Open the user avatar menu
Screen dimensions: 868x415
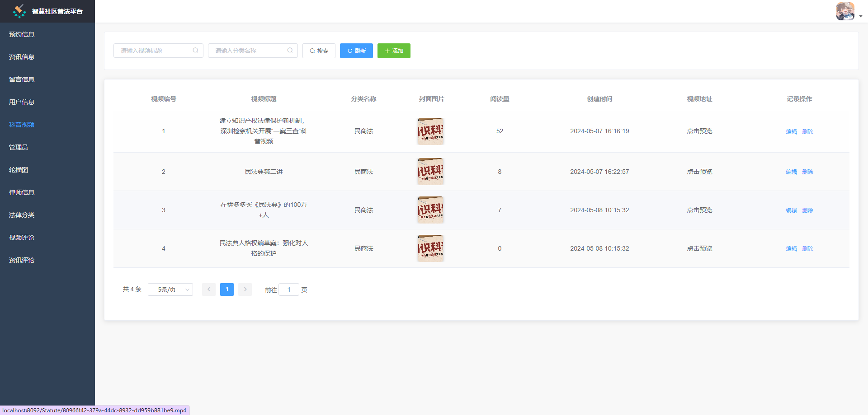pyautogui.click(x=844, y=11)
